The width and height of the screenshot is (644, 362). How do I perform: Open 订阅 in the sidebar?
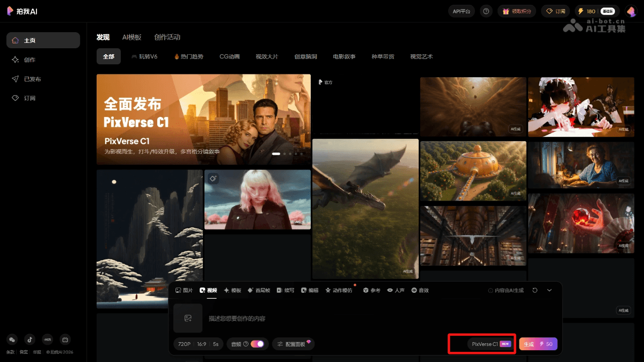click(43, 98)
